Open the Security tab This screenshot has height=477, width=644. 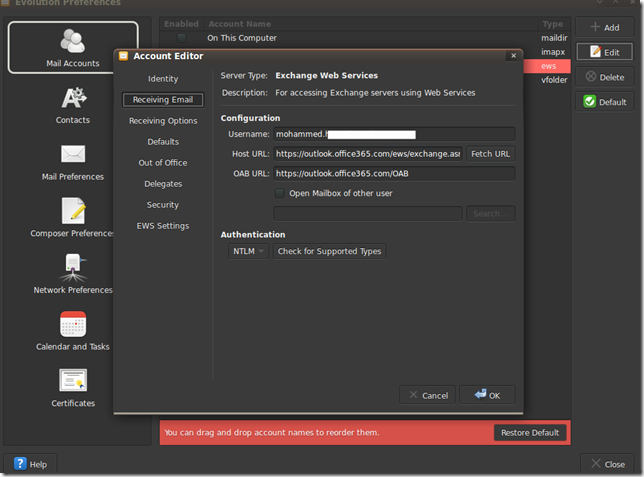(x=163, y=205)
